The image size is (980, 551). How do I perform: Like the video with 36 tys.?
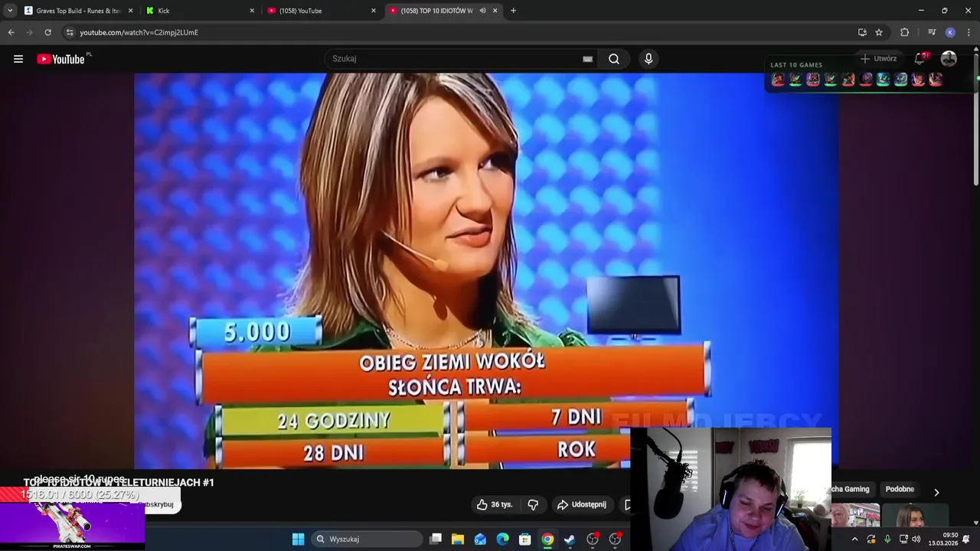tap(495, 504)
